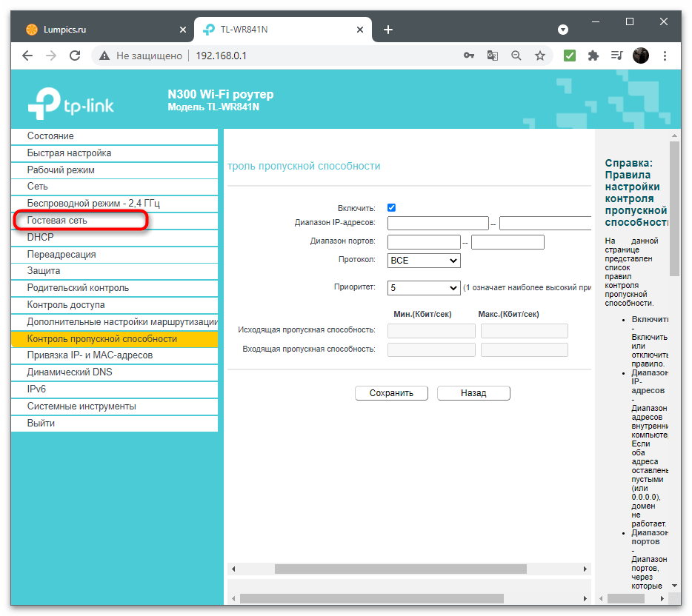Open Привязка IP- и MAC-адресов menu item

click(114, 355)
